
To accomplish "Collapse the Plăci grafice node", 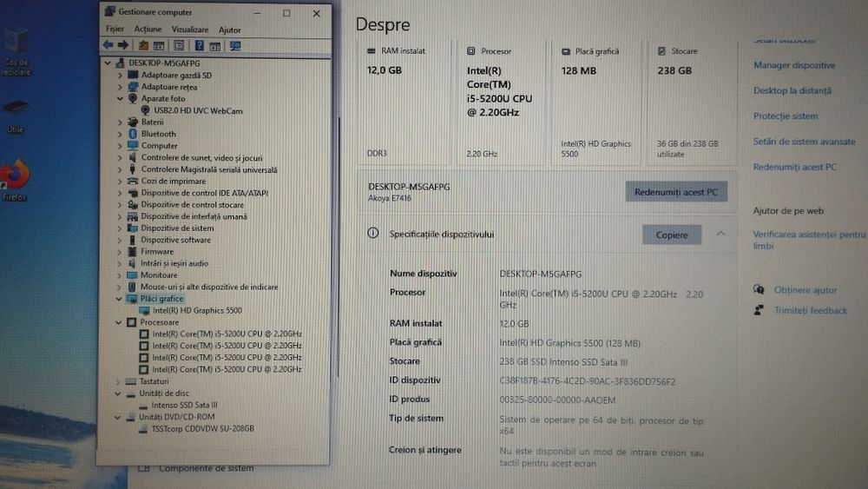I will coord(119,299).
